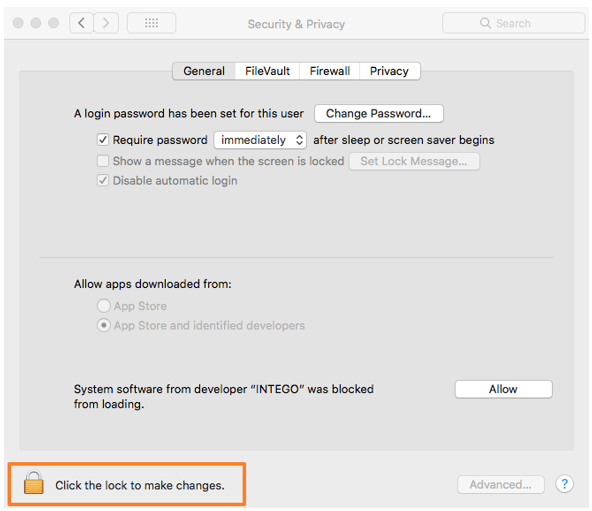This screenshot has width=592, height=511.
Task: Open the immediately delay dropdown
Action: point(260,140)
